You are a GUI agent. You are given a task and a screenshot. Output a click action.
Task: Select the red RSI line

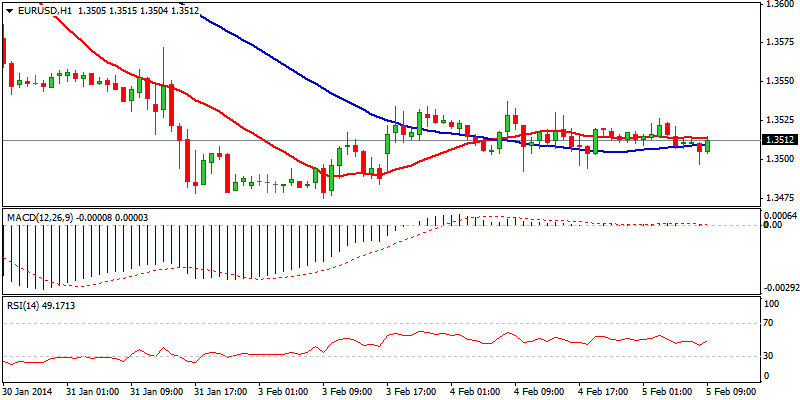pos(357,340)
